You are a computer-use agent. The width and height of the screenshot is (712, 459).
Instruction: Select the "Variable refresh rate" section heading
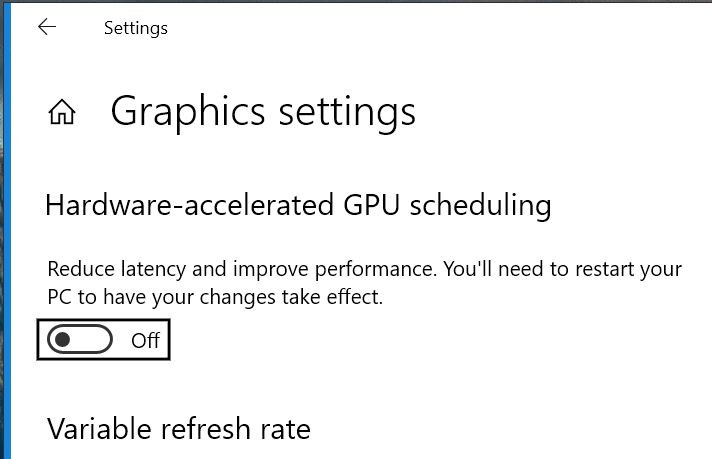coord(178,429)
